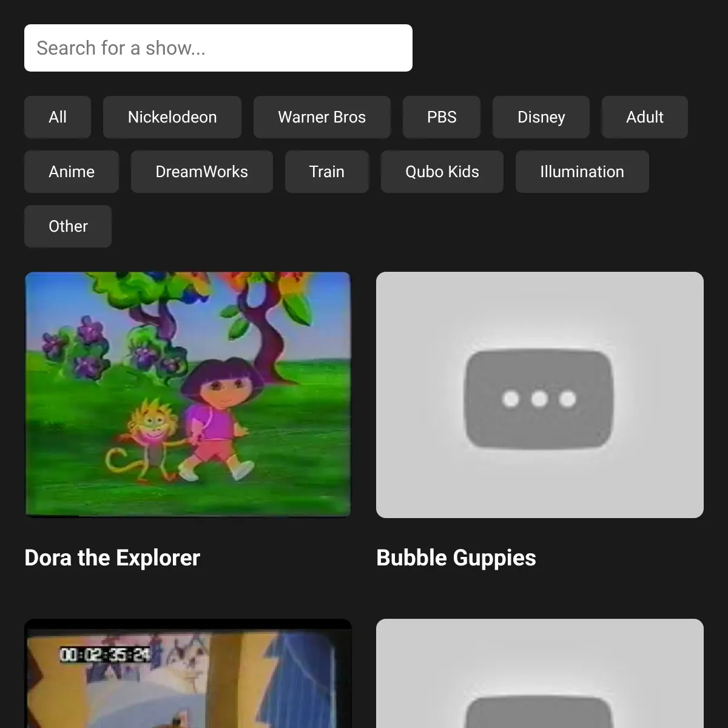728x728 pixels.
Task: Filter shows by Qubo Kids
Action: 442,172
